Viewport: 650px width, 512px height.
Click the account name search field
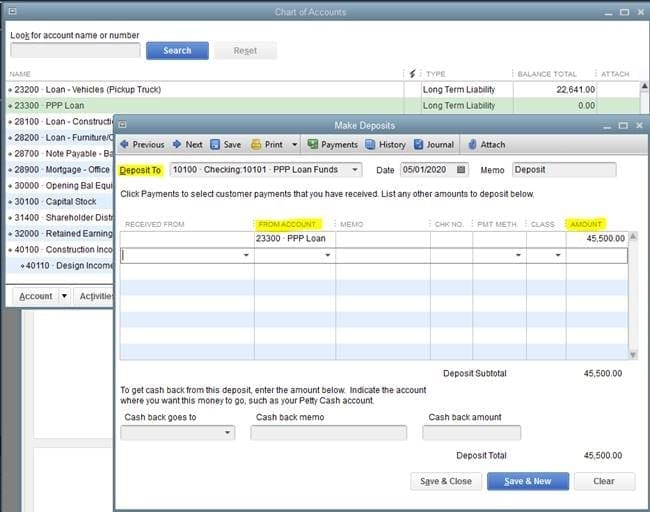[75, 50]
